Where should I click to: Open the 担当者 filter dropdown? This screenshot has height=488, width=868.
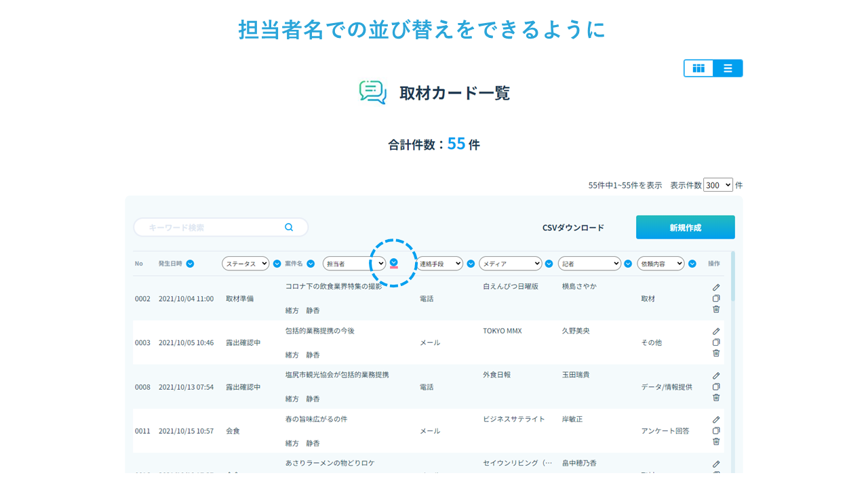pyautogui.click(x=354, y=264)
